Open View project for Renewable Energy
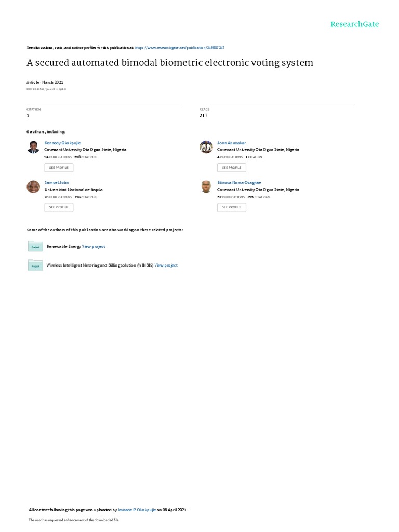 [94, 247]
